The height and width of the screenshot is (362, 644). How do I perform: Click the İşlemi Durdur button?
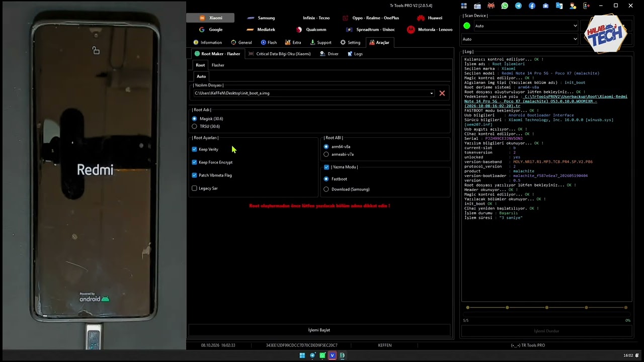tap(546, 331)
